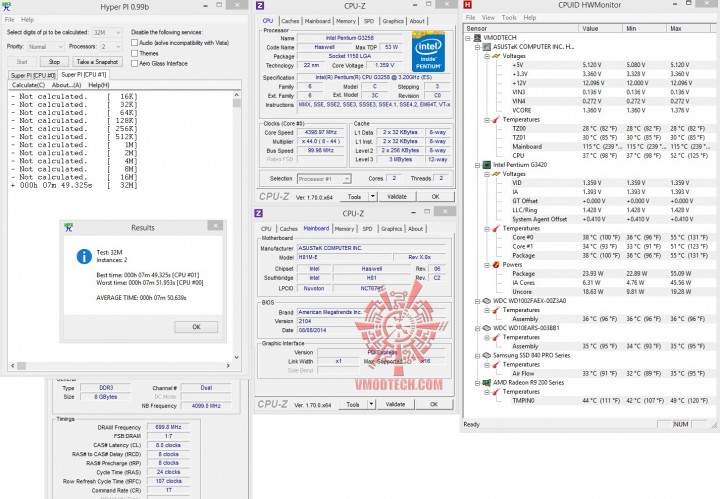Click the Super PI horizontal scrollbar right arrow

pos(228,366)
